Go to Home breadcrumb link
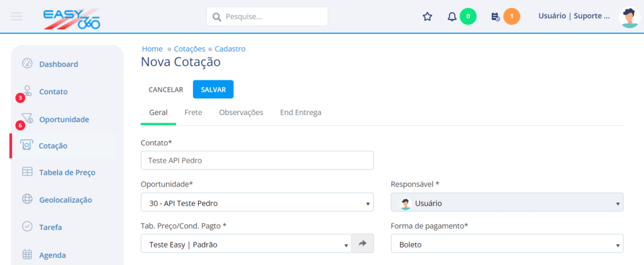Viewport: 644px width, 265px height. point(152,49)
